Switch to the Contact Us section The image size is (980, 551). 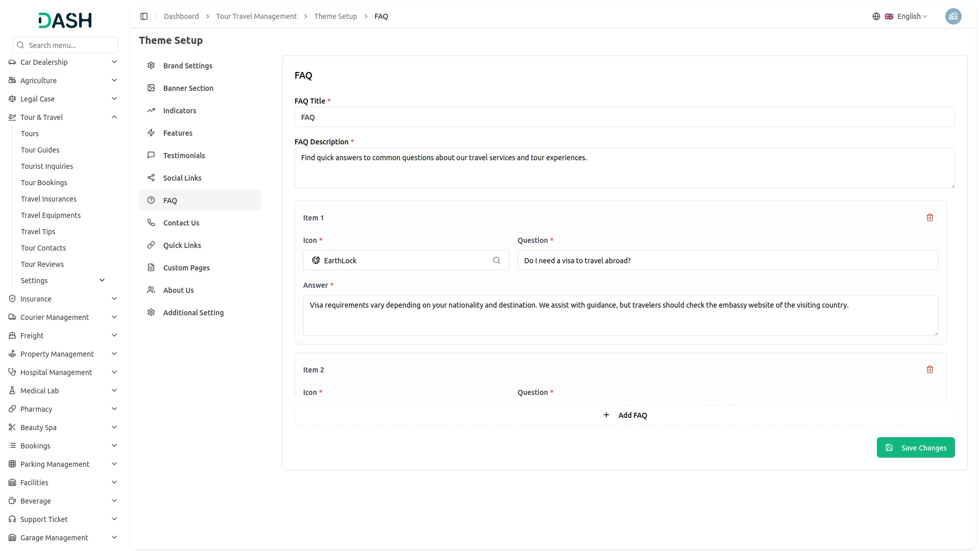tap(181, 223)
